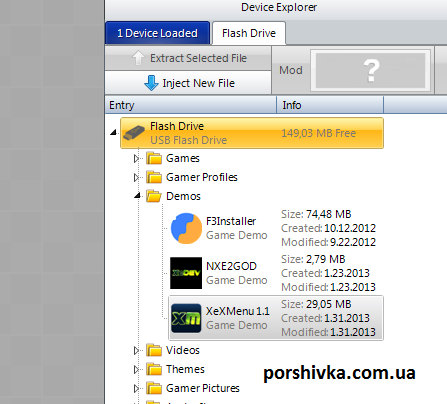The width and height of the screenshot is (447, 404).
Task: Select the Gamer Pictures folder label
Action: point(203,388)
